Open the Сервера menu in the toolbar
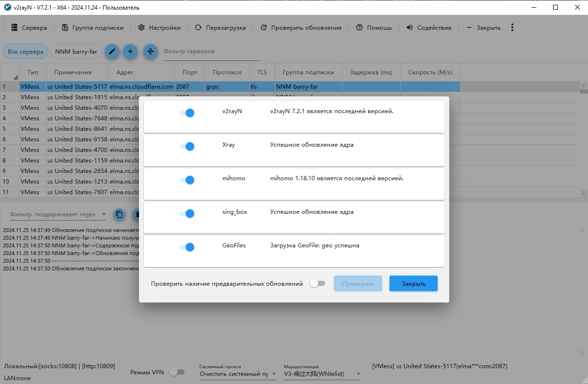Screen dimensions: 588x384 click(29, 28)
